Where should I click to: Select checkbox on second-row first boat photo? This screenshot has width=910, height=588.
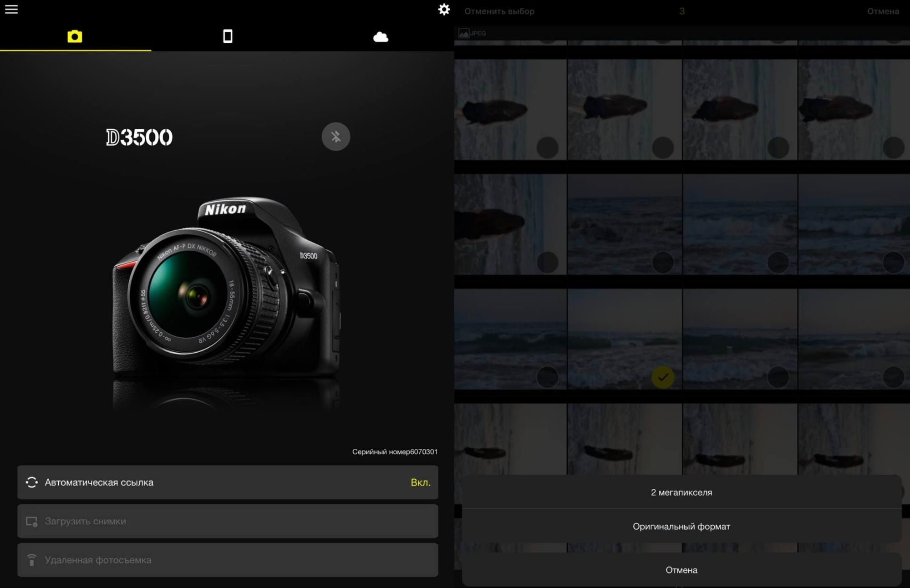(547, 262)
